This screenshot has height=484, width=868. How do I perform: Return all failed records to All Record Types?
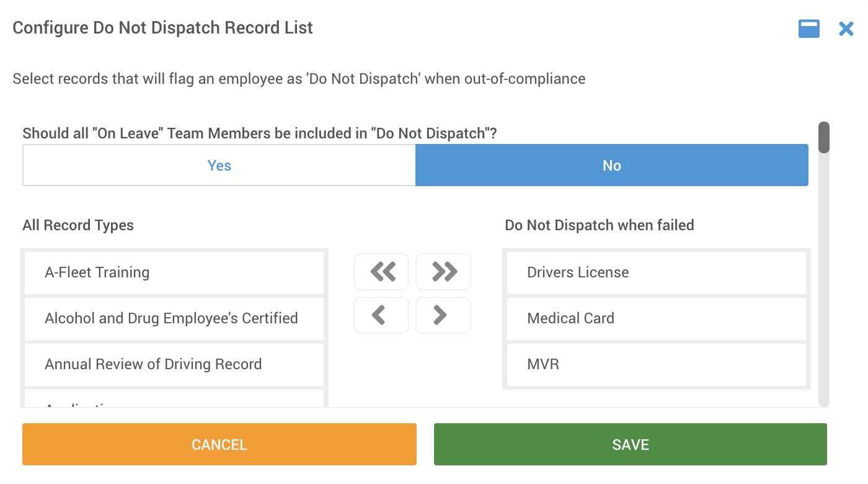click(381, 271)
